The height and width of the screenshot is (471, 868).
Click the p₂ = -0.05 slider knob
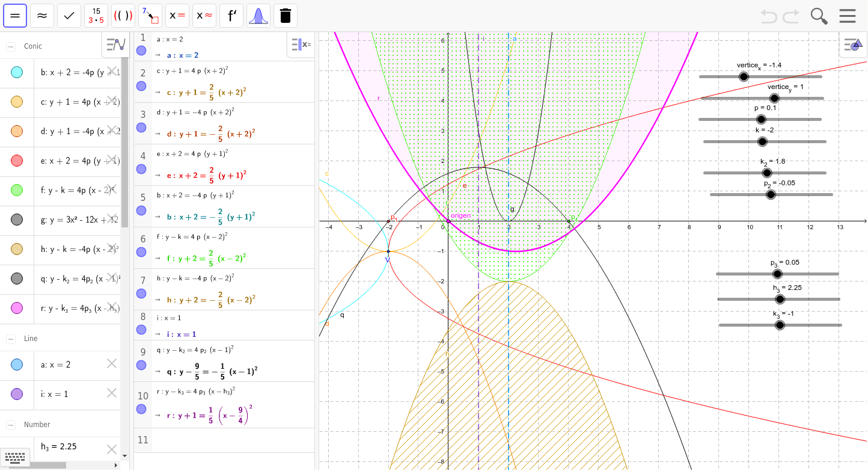click(771, 194)
